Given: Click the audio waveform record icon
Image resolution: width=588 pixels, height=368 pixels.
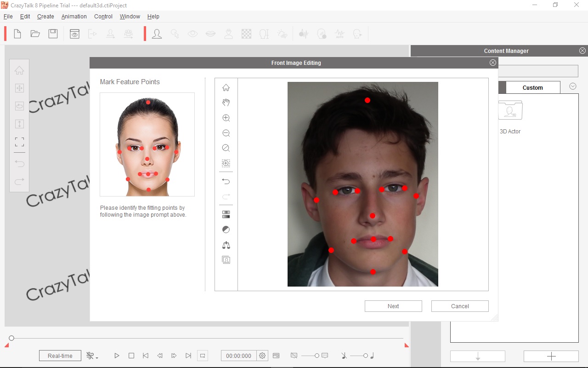Looking at the screenshot, I should click(303, 34).
